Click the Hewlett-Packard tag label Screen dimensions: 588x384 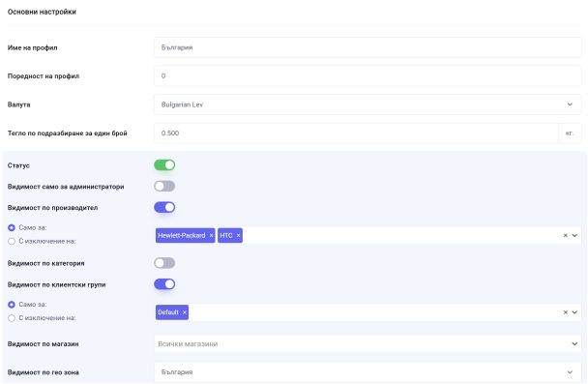[182, 235]
